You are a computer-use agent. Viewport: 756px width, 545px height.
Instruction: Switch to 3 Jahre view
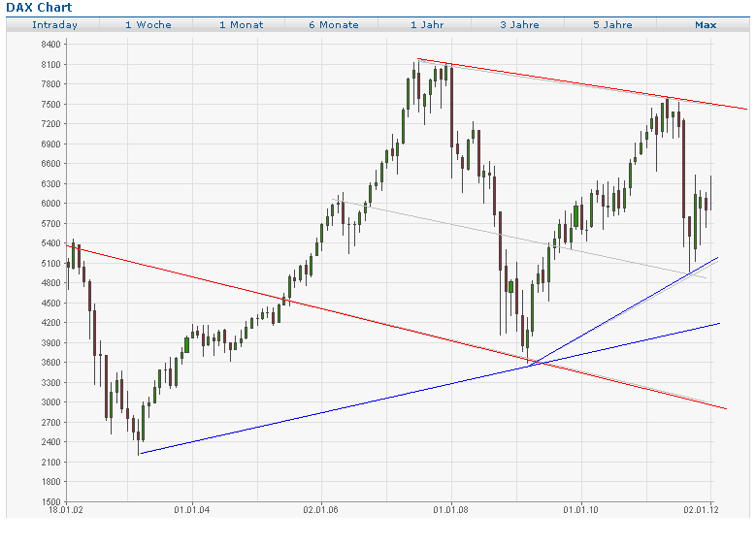[x=519, y=25]
